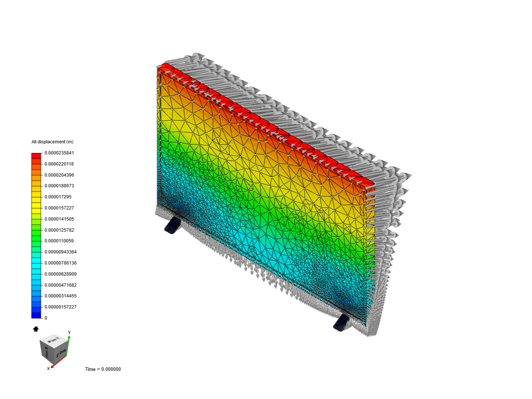Select the Neg Z face of orientation cube
Screen dimensions: 532x399
(61, 353)
